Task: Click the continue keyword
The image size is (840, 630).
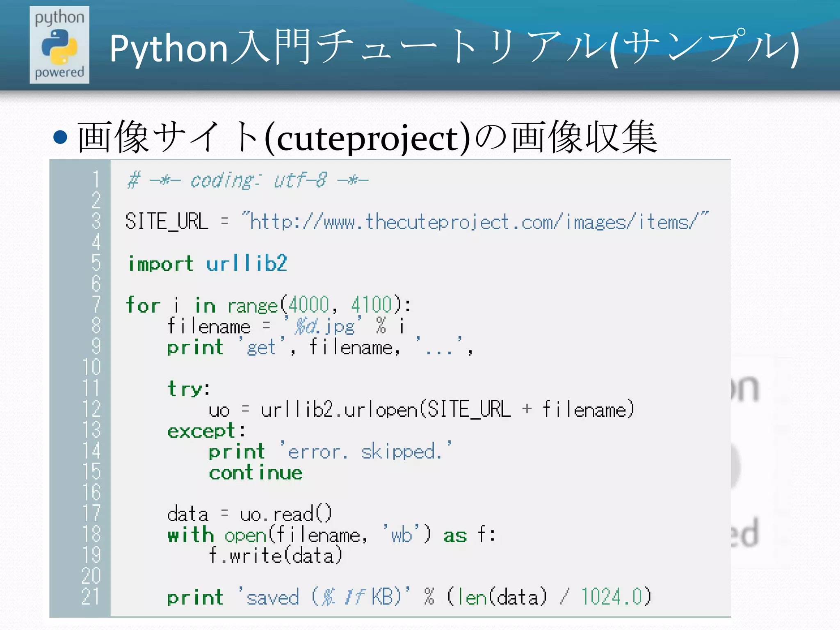Action: [x=256, y=473]
